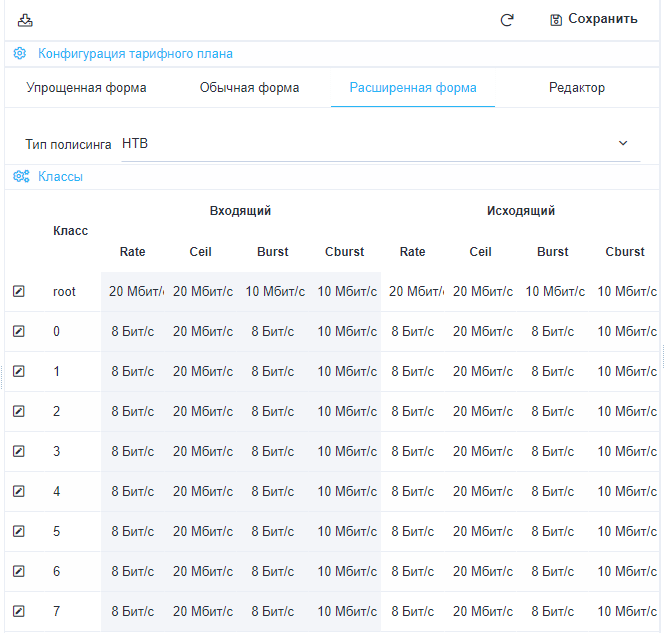Select the Расширенная форма tab
Image resolution: width=665 pixels, height=633 pixels.
(x=412, y=88)
